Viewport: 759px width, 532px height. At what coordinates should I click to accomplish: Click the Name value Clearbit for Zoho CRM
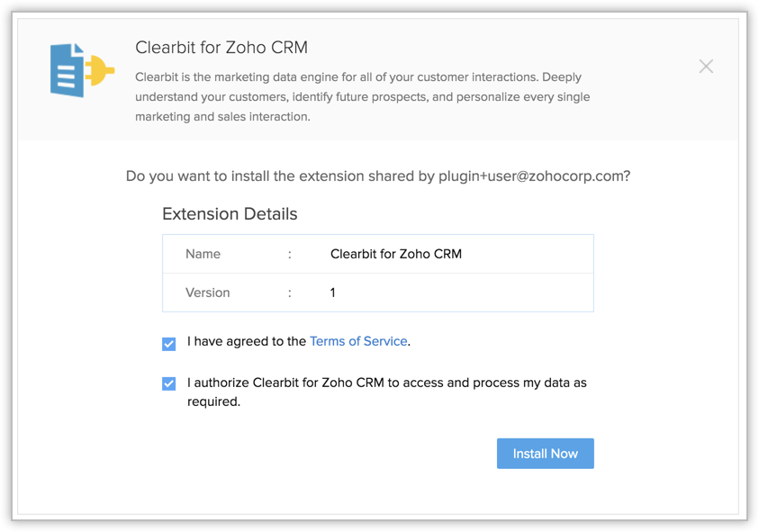(396, 254)
